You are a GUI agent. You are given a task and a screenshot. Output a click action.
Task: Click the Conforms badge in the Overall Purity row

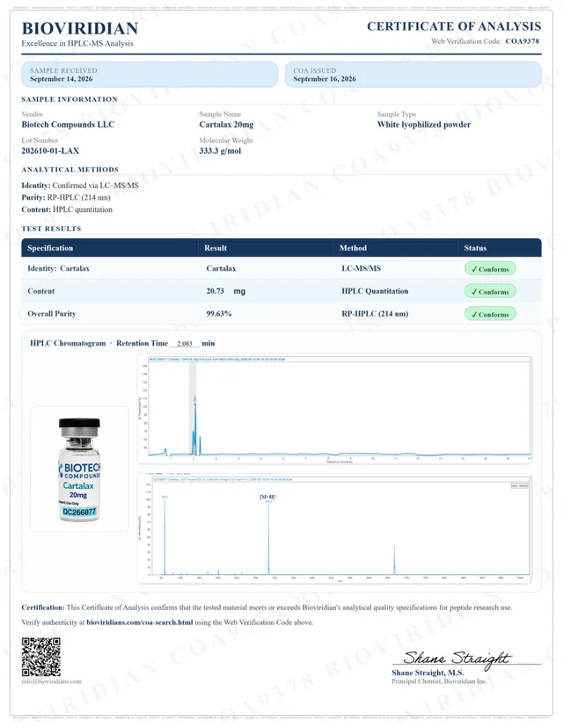490,314
